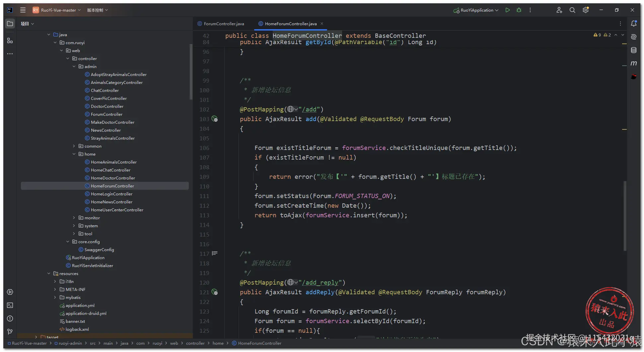Open the Notifications bell icon
644x352 pixels.
[x=634, y=24]
